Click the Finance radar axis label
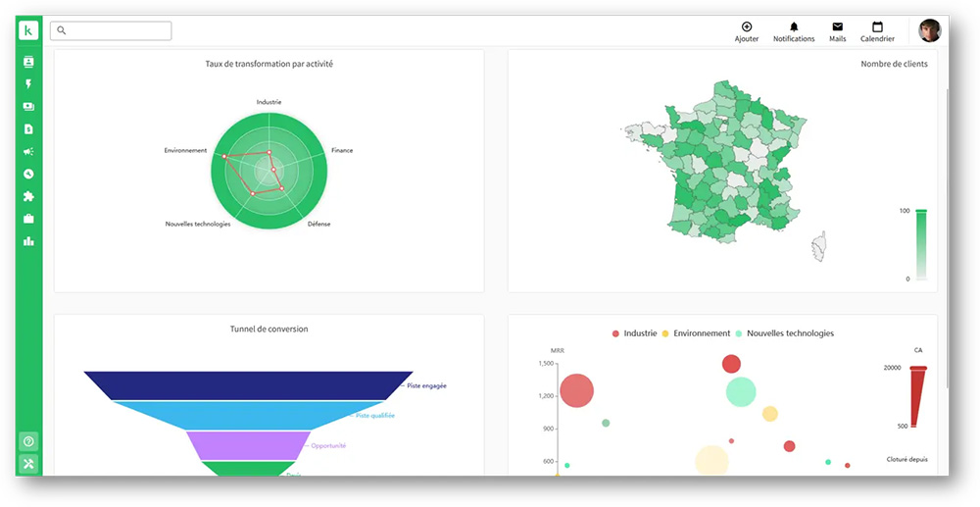This screenshot has width=980, height=507. (x=342, y=150)
